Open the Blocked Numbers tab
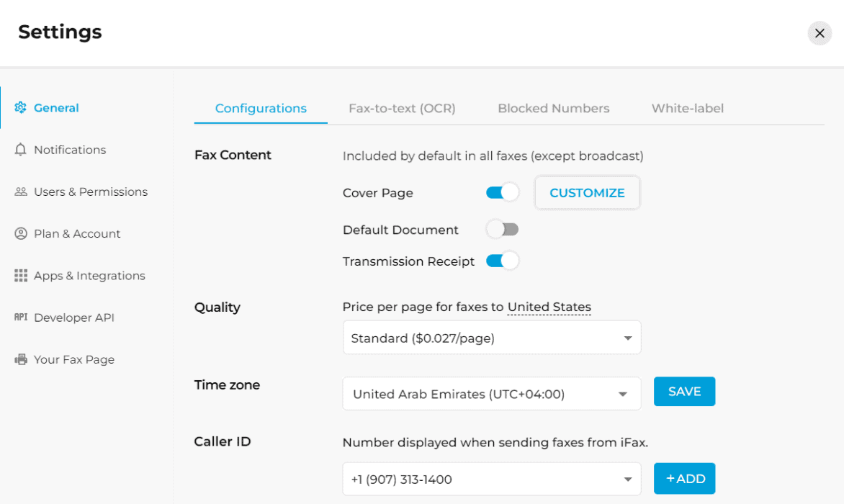Viewport: 844px width, 504px height. pos(553,109)
